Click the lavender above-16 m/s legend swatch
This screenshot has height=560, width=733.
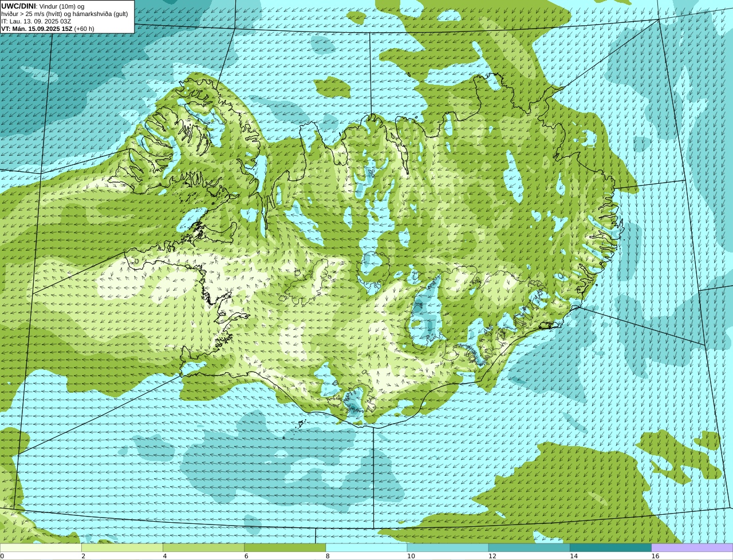(x=692, y=547)
